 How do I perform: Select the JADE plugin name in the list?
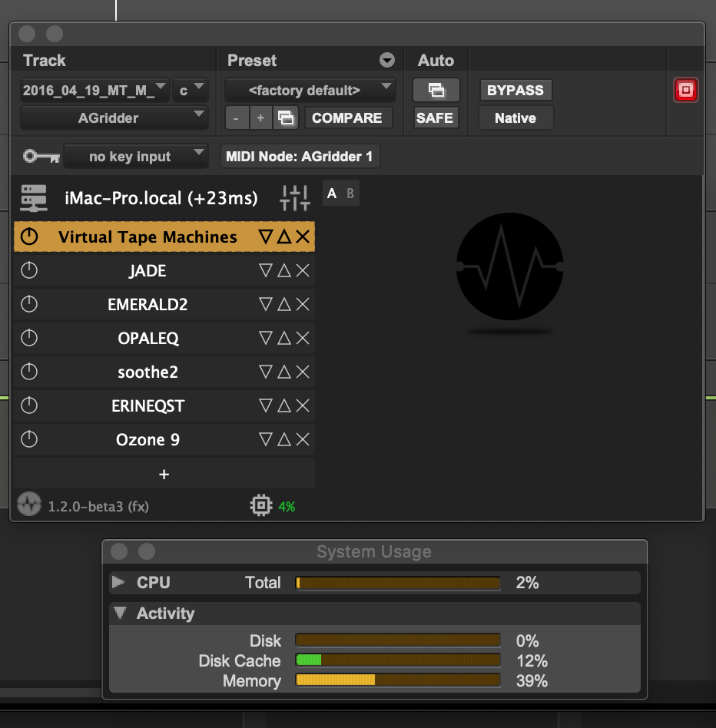[x=148, y=270]
